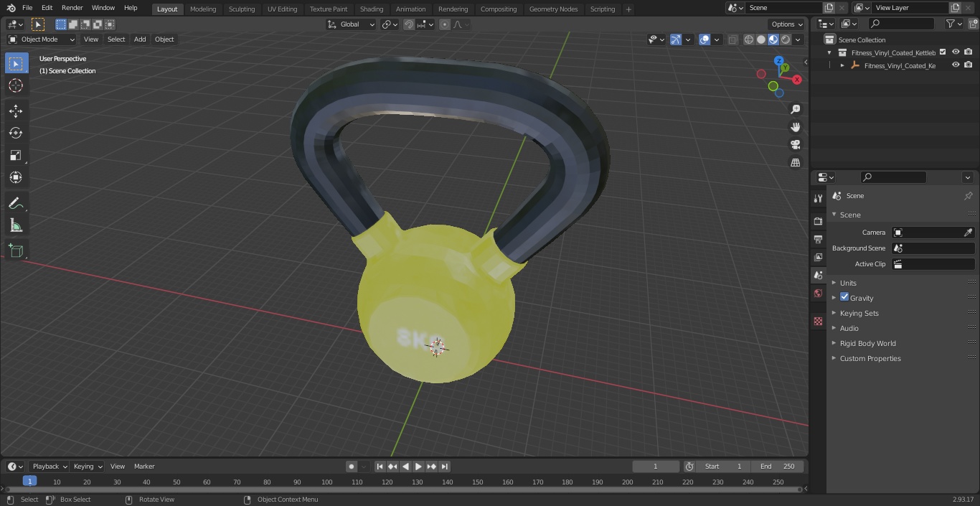Click the Blender logo menu icon

(x=11, y=8)
